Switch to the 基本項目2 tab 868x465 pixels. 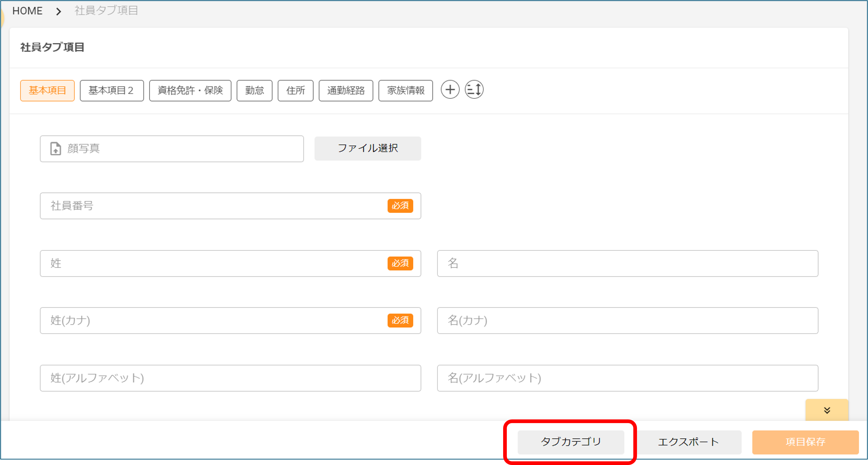pos(112,90)
